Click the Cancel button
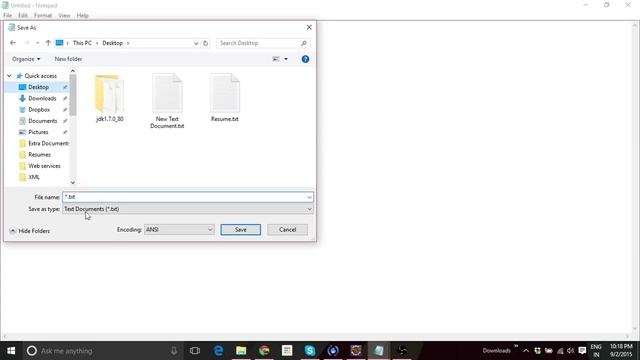640x360 pixels. [287, 230]
